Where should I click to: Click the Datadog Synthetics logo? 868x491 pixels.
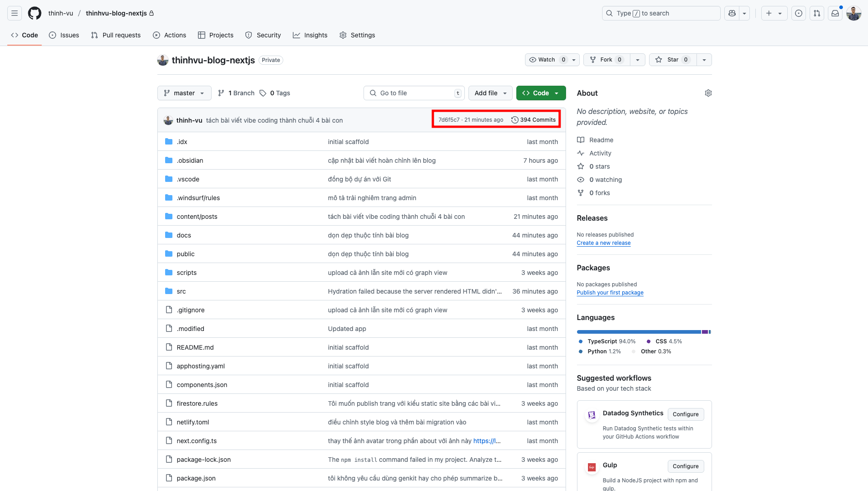click(x=592, y=415)
